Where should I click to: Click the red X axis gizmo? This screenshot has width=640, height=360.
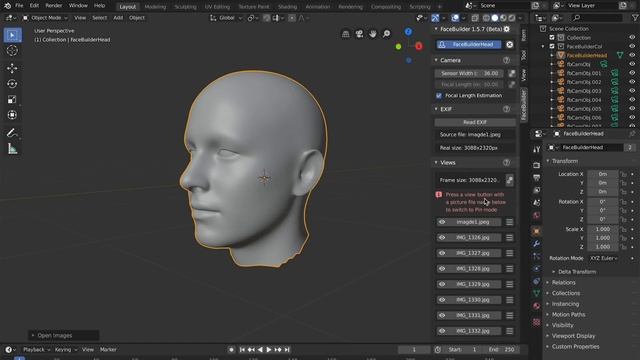[x=419, y=46]
